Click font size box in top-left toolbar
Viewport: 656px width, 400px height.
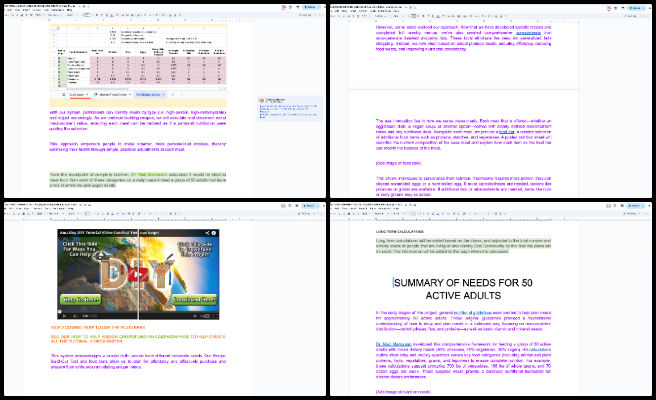point(87,15)
